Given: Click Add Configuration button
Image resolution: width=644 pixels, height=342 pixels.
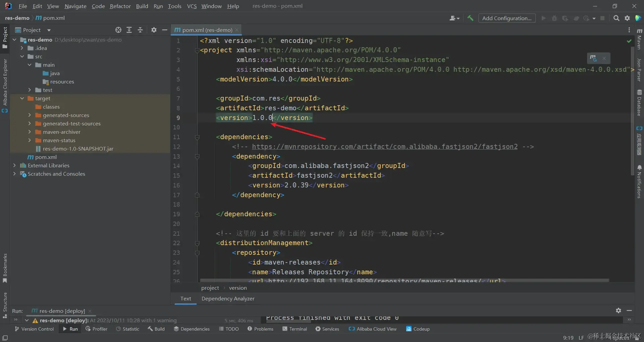Looking at the screenshot, I should pyautogui.click(x=507, y=18).
